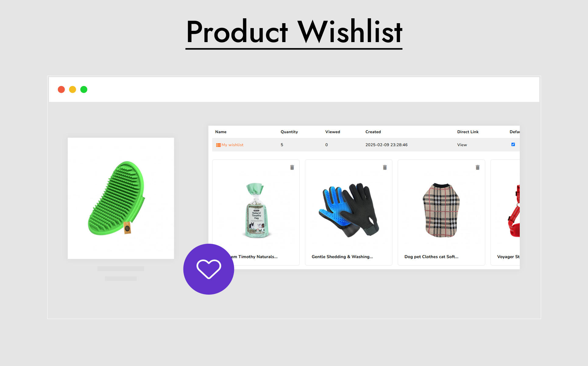Delete Timothy Naturals item via trash icon
588x366 pixels.
pos(292,167)
